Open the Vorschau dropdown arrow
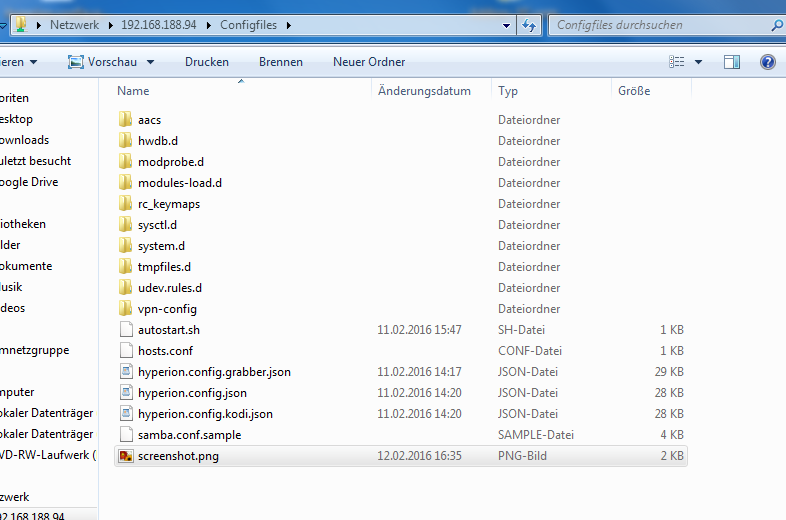 tap(149, 62)
